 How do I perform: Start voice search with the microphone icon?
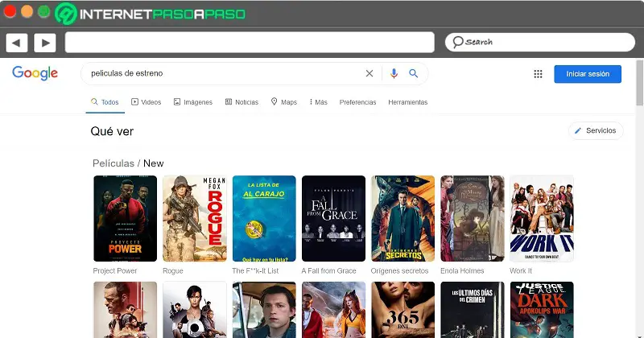[394, 73]
